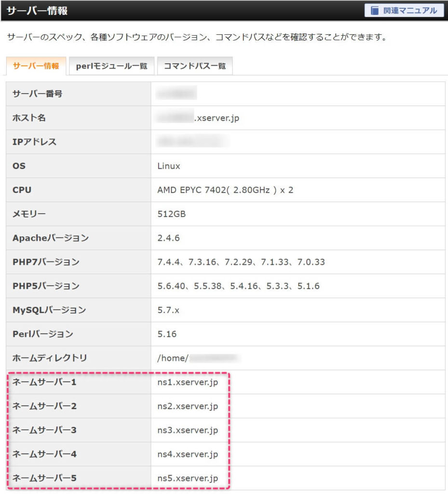
Task: Click the OS row label
Action: tap(19, 166)
